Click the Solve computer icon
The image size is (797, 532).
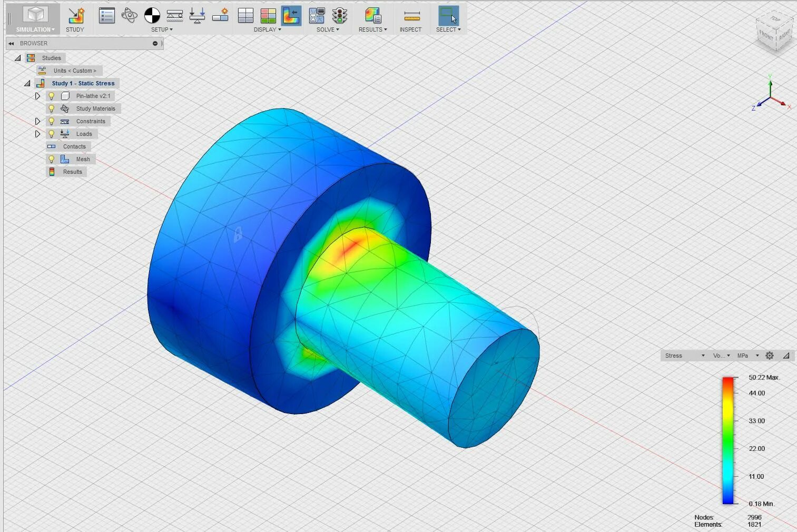coord(317,16)
